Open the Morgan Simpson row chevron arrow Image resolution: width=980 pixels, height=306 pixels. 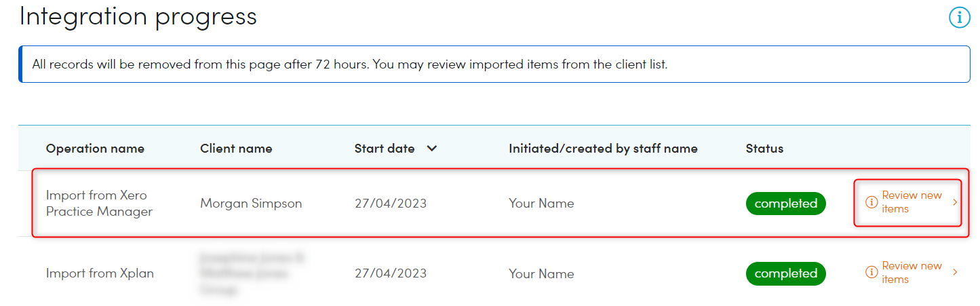pyautogui.click(x=955, y=202)
